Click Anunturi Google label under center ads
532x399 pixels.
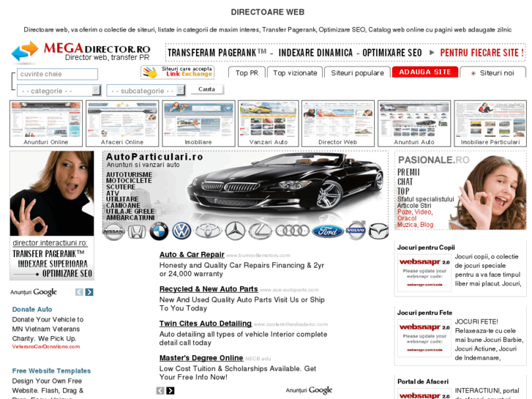(x=309, y=390)
